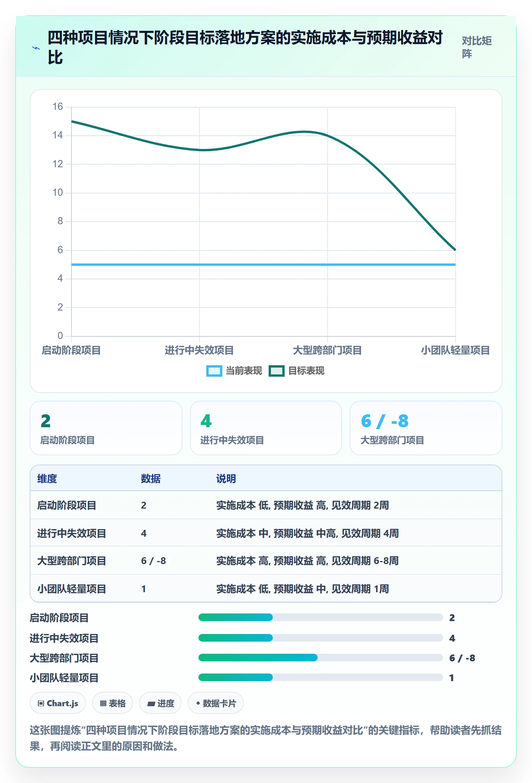Image resolution: width=532 pixels, height=783 pixels.
Task: Click the chart x-axis label 启动阶段项目
Action: click(71, 350)
